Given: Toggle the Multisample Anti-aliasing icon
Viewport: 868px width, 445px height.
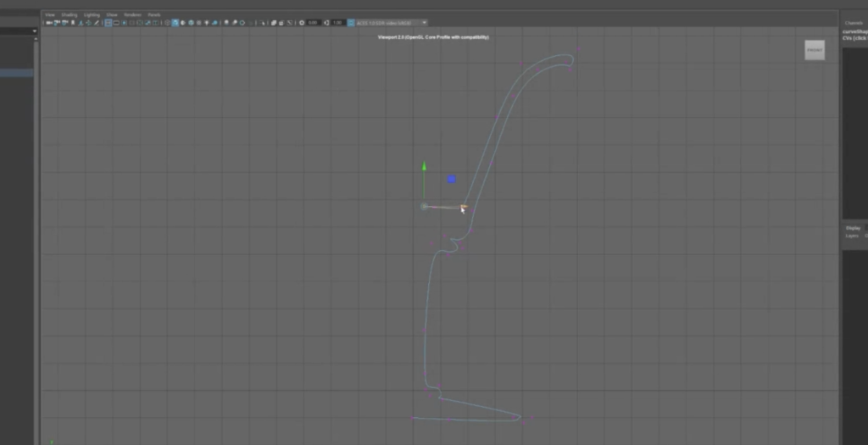Looking at the screenshot, I should (242, 23).
